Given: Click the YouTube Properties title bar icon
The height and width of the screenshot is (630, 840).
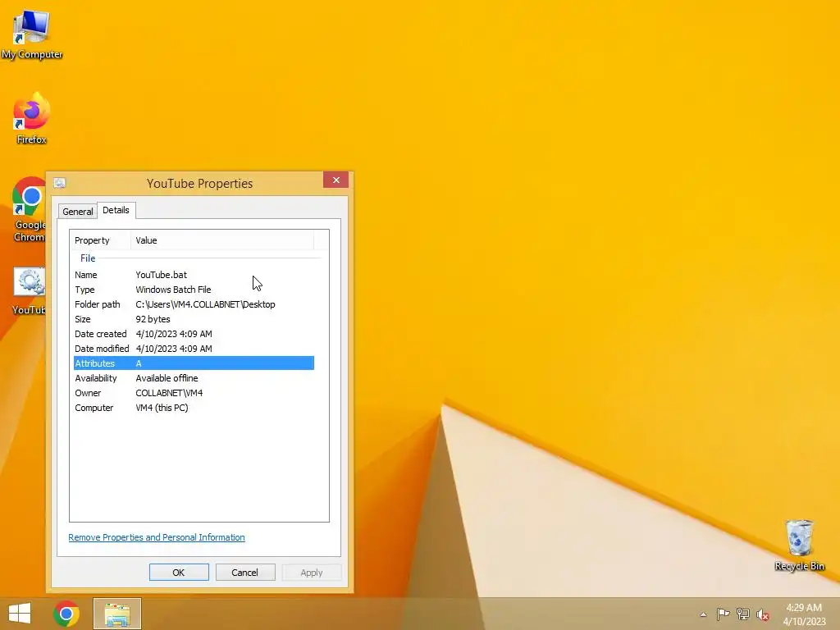Looking at the screenshot, I should (x=59, y=183).
